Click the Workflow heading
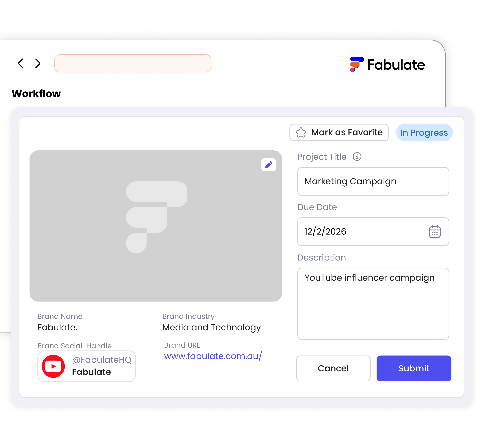 coord(36,94)
